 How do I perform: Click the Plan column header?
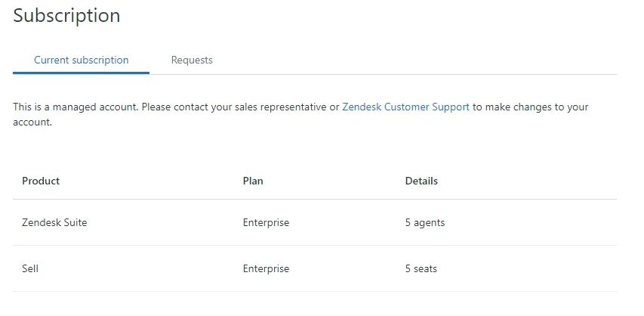pyautogui.click(x=253, y=181)
